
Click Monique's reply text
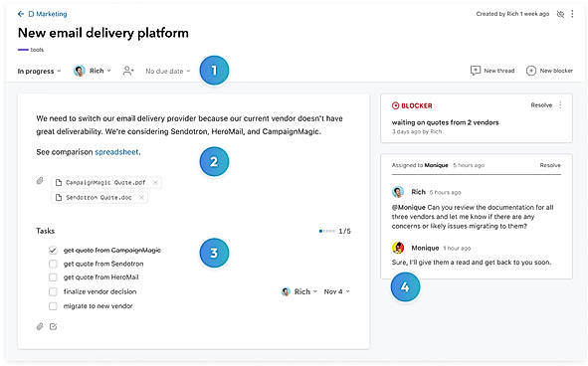click(x=472, y=263)
